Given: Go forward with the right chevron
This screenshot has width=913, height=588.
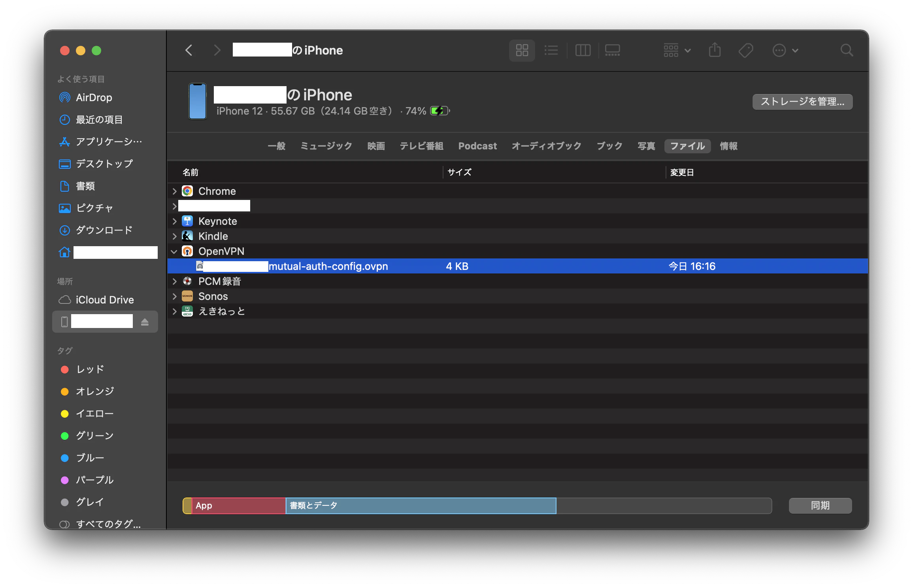Looking at the screenshot, I should (x=217, y=50).
